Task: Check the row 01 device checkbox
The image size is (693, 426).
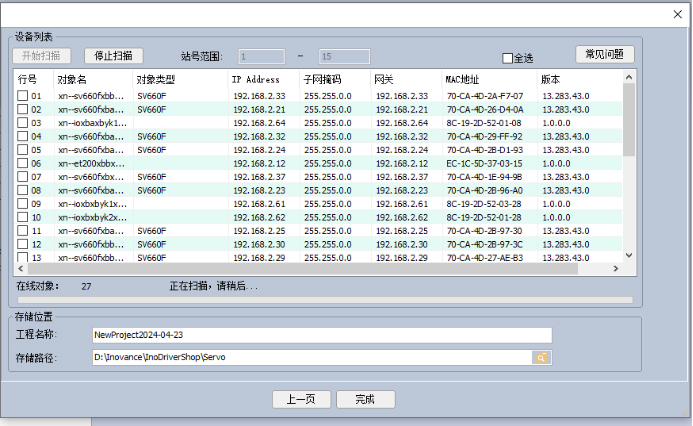Action: pyautogui.click(x=23, y=96)
